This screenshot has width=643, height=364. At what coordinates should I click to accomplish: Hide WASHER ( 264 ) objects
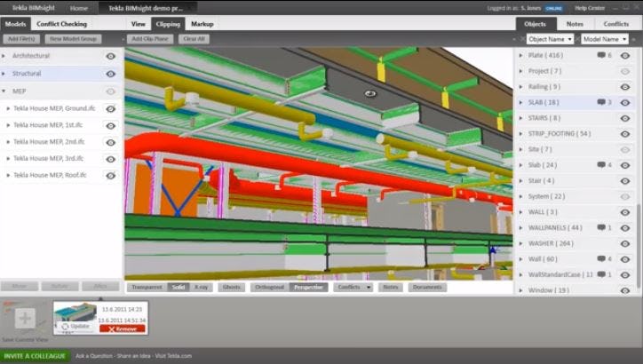[625, 244]
